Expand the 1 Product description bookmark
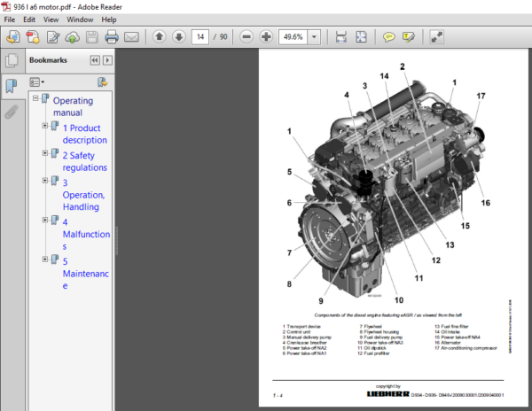This screenshot has height=411, width=532. pyautogui.click(x=45, y=126)
